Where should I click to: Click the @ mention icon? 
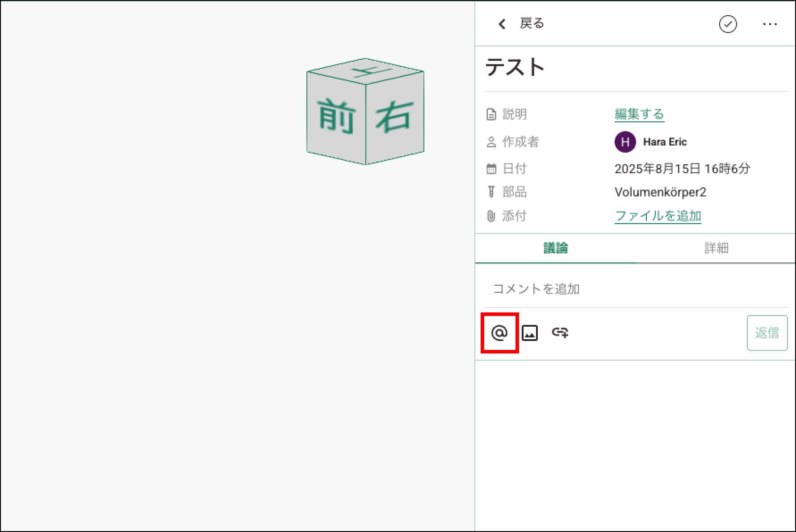[499, 333]
